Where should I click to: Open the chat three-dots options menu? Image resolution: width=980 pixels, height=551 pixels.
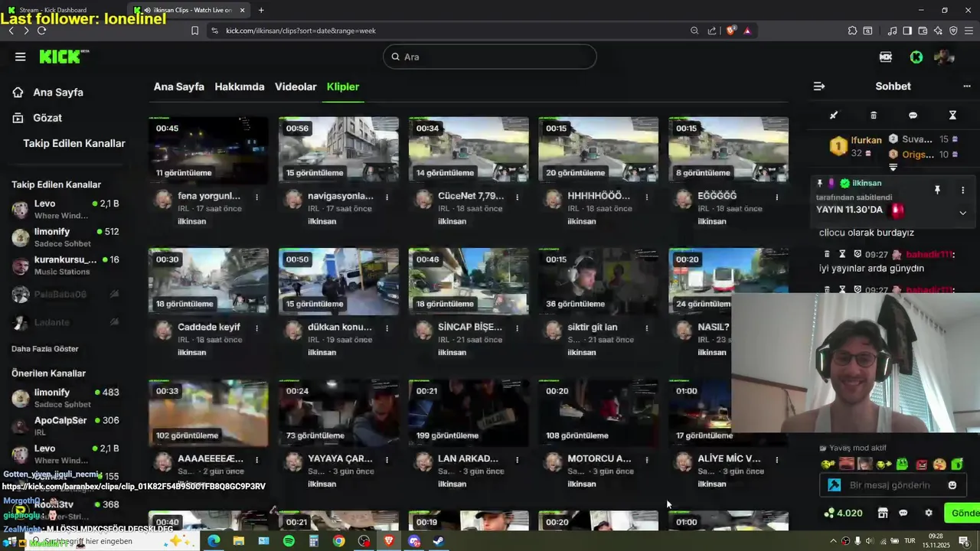tap(966, 86)
